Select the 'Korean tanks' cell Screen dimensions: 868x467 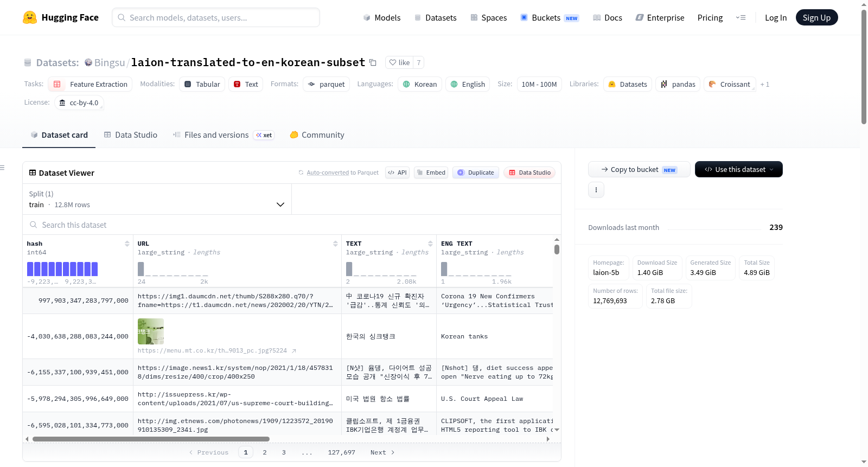[x=495, y=336]
